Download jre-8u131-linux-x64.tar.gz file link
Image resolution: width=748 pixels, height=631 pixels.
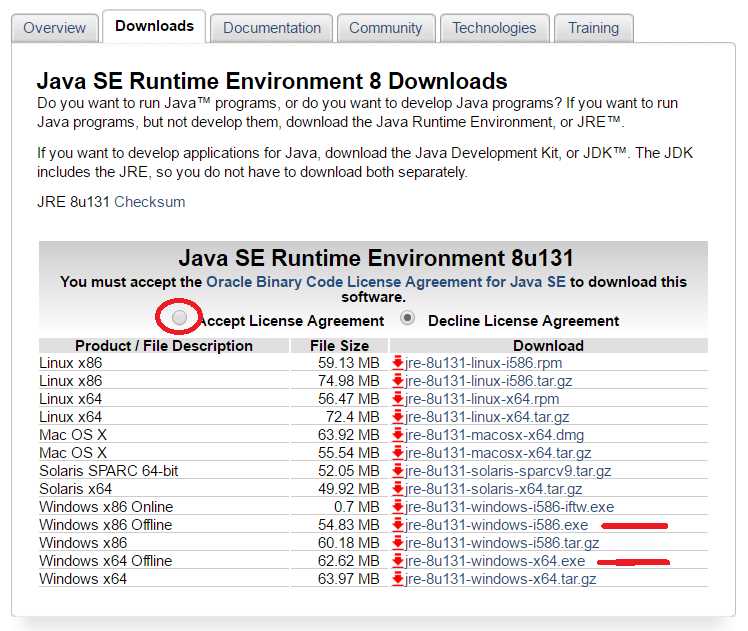(487, 417)
